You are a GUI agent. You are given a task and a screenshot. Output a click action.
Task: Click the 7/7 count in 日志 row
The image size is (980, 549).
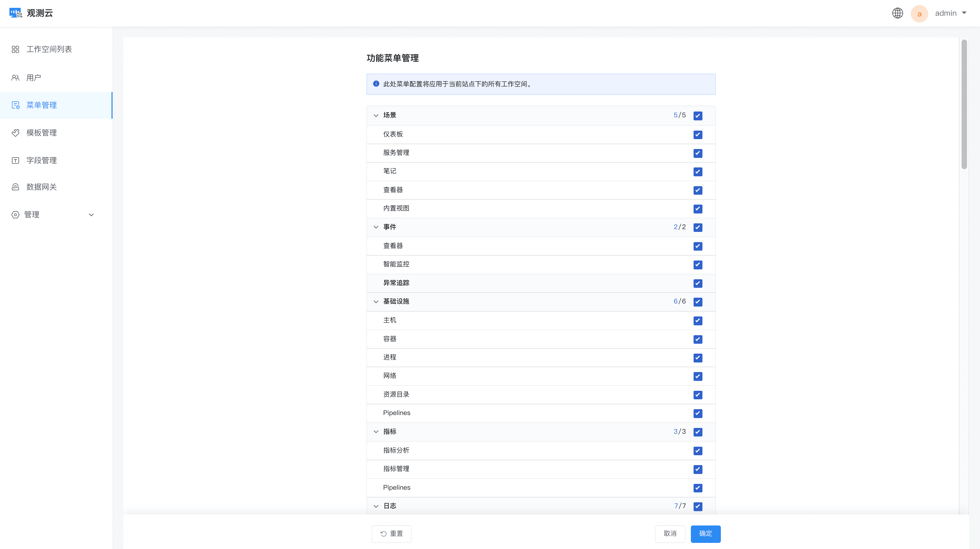(680, 506)
